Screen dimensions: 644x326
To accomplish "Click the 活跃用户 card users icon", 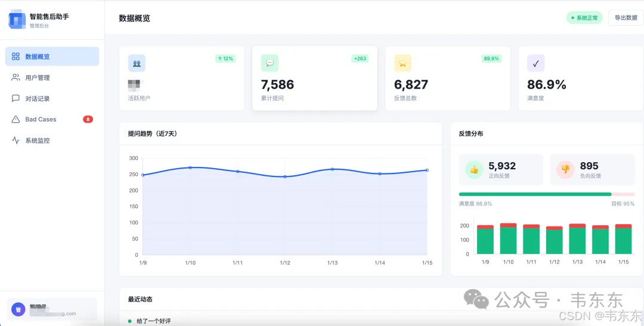I will tap(137, 63).
